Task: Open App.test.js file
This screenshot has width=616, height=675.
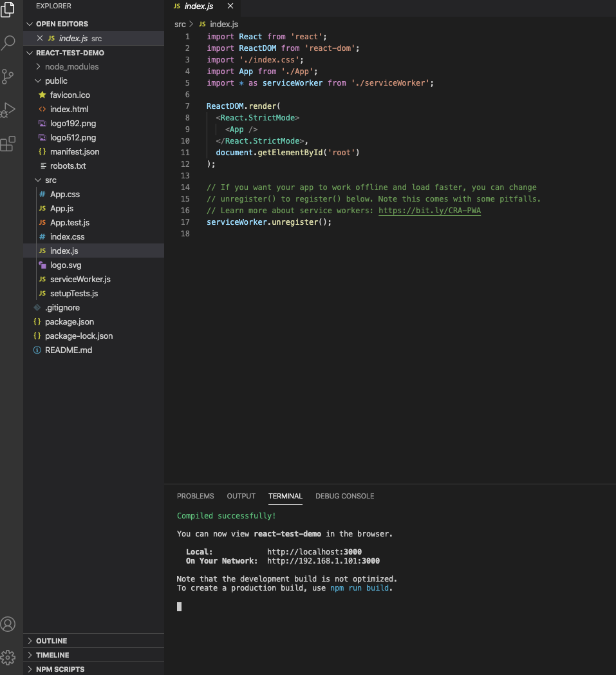Action: coord(94,223)
